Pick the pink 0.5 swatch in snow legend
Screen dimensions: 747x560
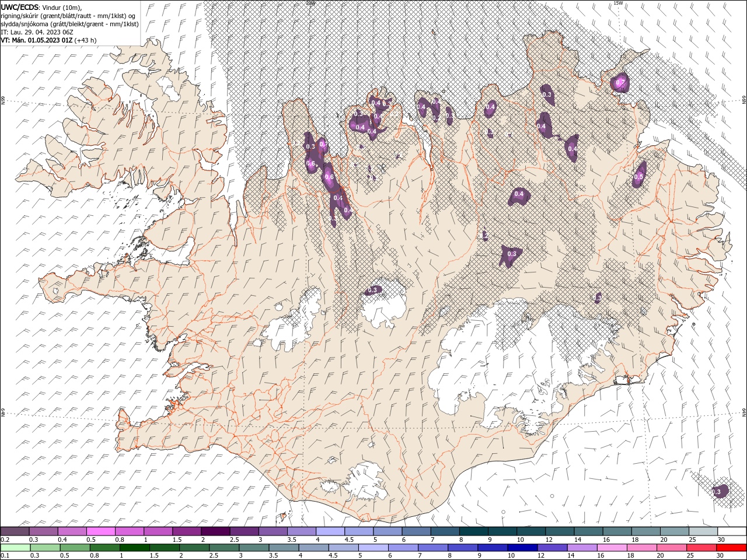pos(101,531)
